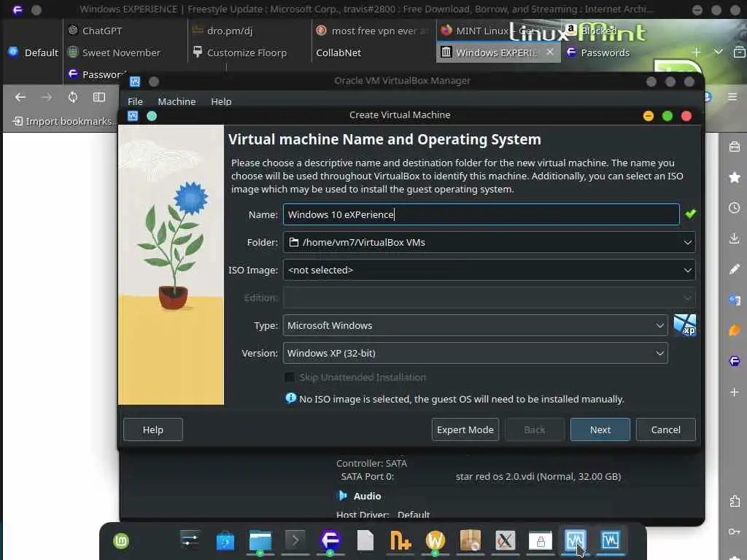This screenshot has width=747, height=560.
Task: Click the dialog Help button
Action: pos(153,429)
